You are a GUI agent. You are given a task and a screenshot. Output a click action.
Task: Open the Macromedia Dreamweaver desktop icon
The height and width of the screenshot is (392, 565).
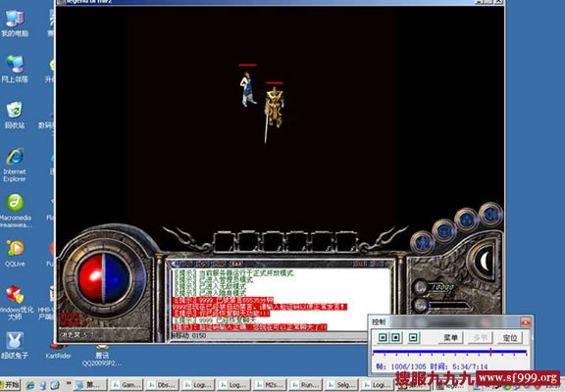(x=15, y=211)
